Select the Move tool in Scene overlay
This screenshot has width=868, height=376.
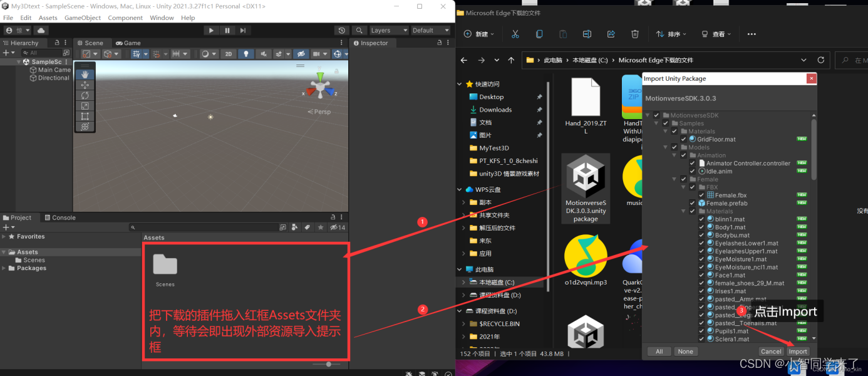[x=85, y=85]
